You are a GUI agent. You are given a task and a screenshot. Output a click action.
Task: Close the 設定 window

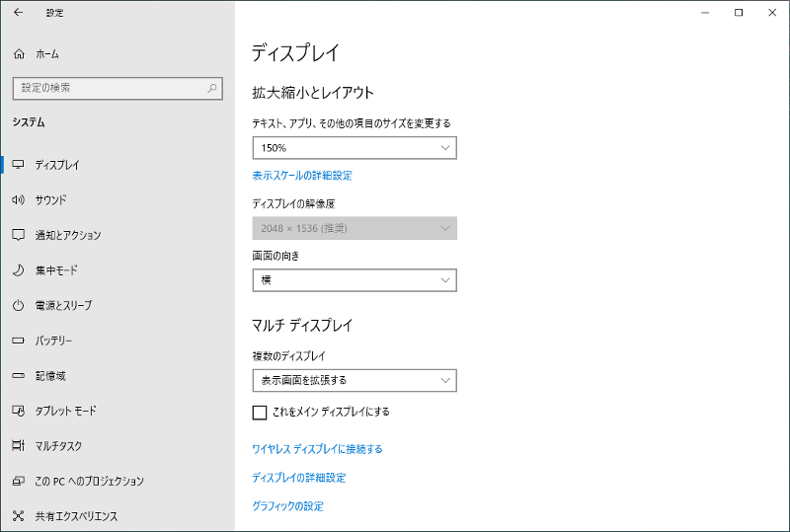[x=772, y=13]
